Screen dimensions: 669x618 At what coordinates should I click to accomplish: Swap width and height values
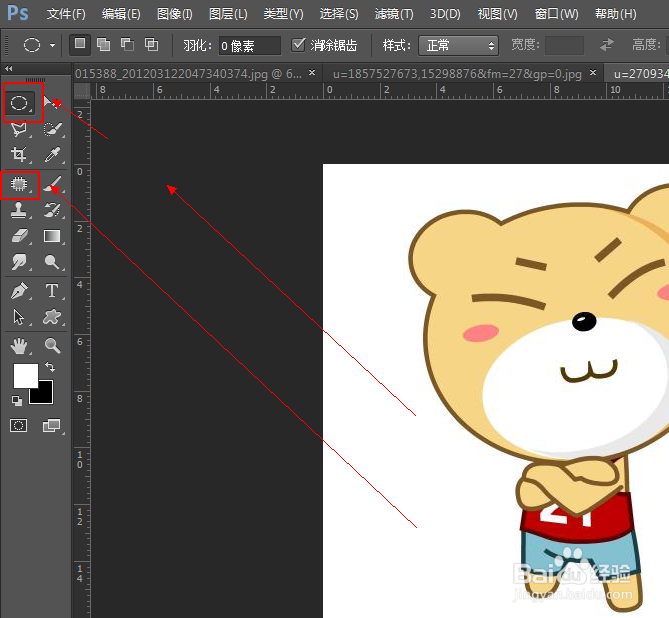[x=607, y=45]
